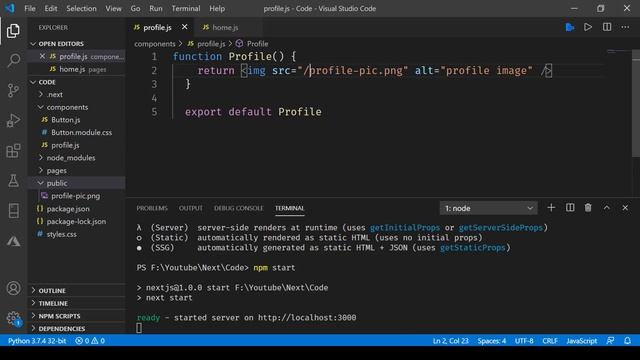The width and height of the screenshot is (640, 360).
Task: Open the Terminal menu
Action: [x=186, y=8]
